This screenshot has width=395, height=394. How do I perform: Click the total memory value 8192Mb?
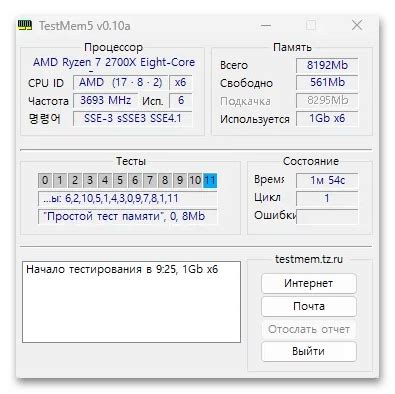(x=327, y=65)
